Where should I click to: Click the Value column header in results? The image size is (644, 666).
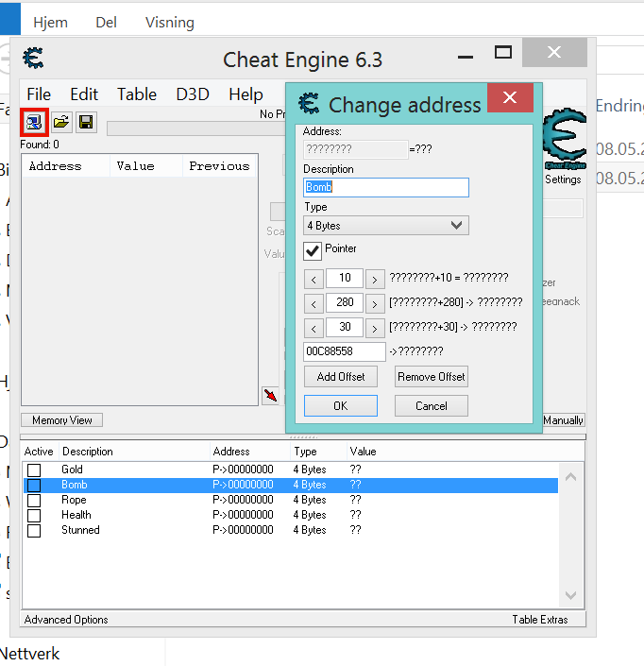[x=146, y=166]
